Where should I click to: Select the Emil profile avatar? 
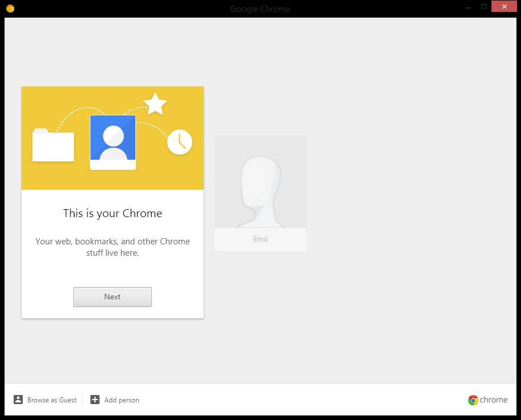[260, 182]
